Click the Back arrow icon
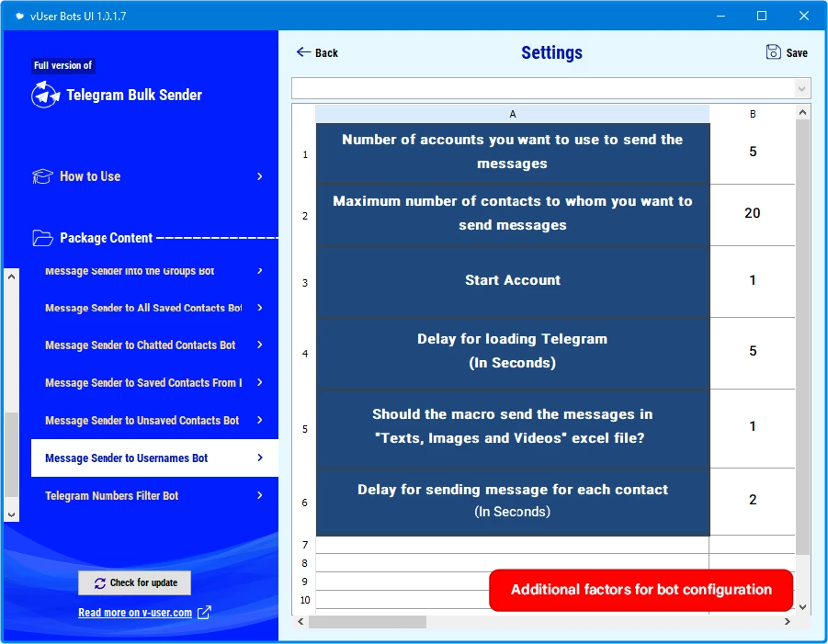The width and height of the screenshot is (828, 644). point(303,51)
